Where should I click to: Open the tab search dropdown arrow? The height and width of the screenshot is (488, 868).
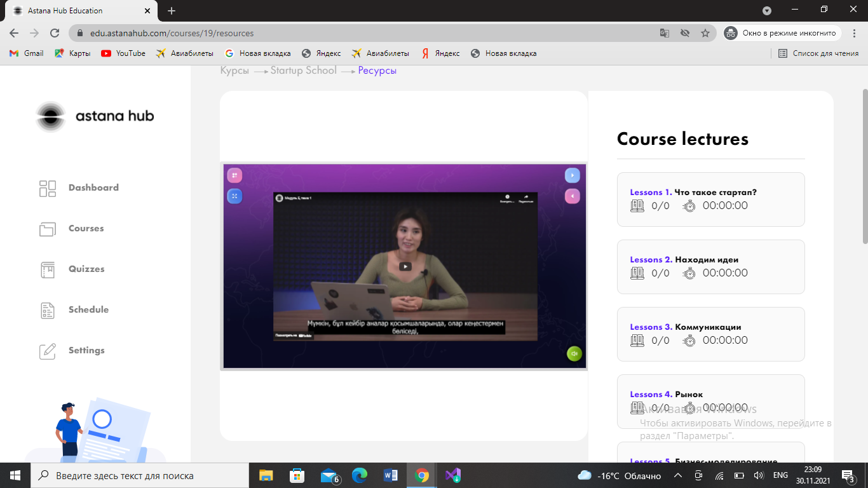coord(767,10)
